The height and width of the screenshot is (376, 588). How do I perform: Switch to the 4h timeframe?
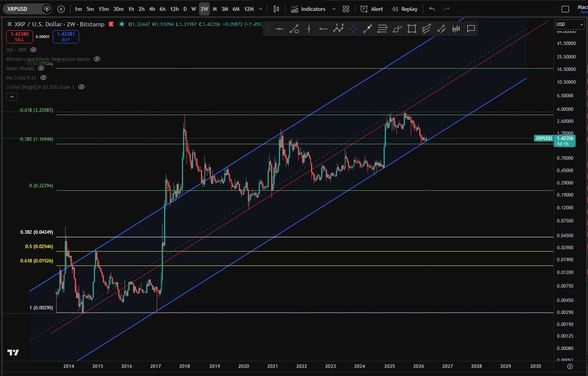tap(152, 9)
